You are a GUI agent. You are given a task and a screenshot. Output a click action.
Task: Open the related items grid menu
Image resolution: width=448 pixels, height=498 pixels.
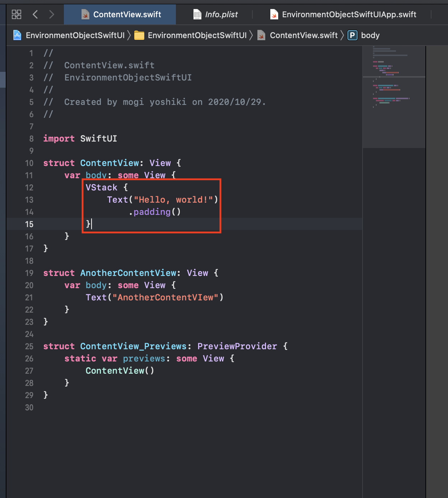click(17, 14)
